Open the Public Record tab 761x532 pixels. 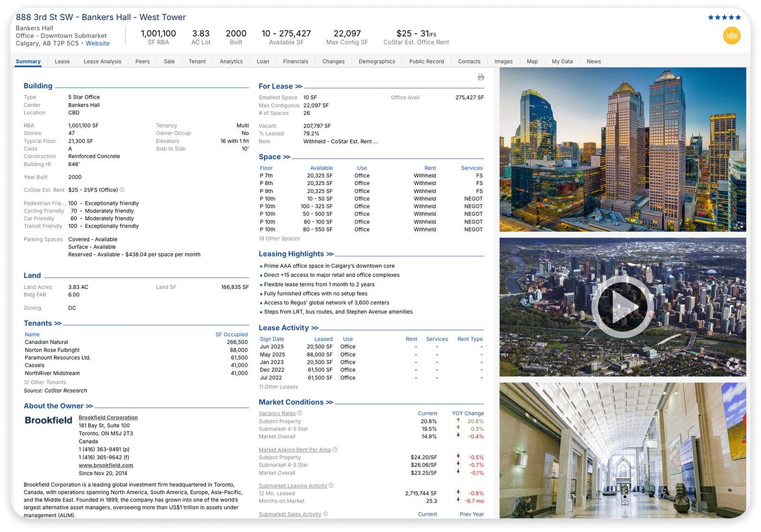(x=426, y=62)
